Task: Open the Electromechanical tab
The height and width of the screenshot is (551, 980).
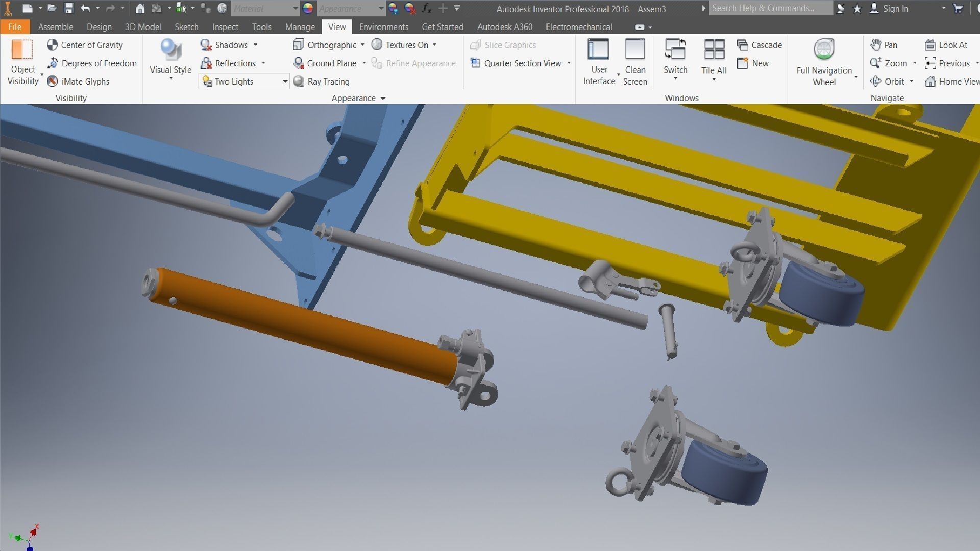Action: 579,27
